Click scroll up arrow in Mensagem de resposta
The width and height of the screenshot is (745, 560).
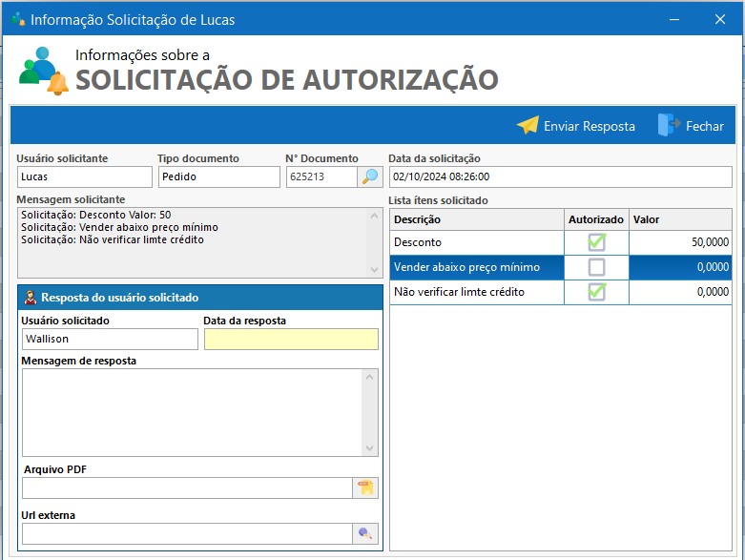[x=370, y=377]
